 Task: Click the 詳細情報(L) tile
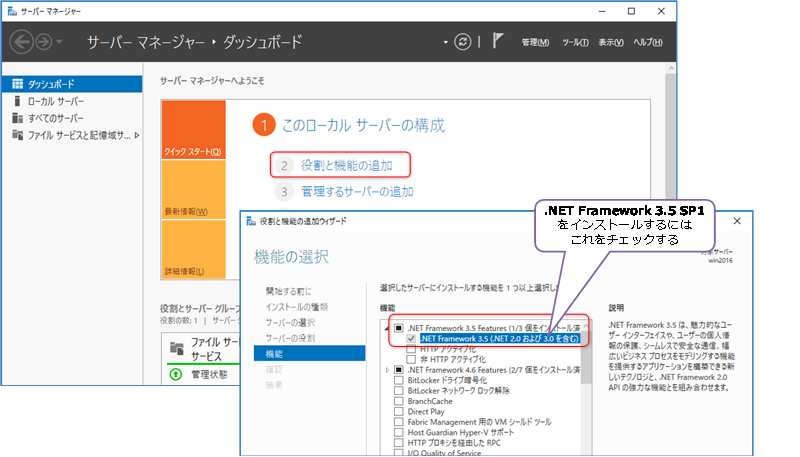193,249
